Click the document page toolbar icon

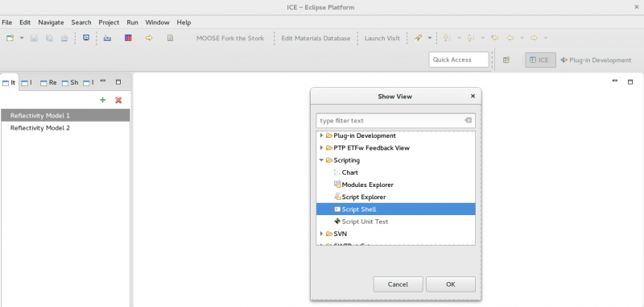coord(170,38)
